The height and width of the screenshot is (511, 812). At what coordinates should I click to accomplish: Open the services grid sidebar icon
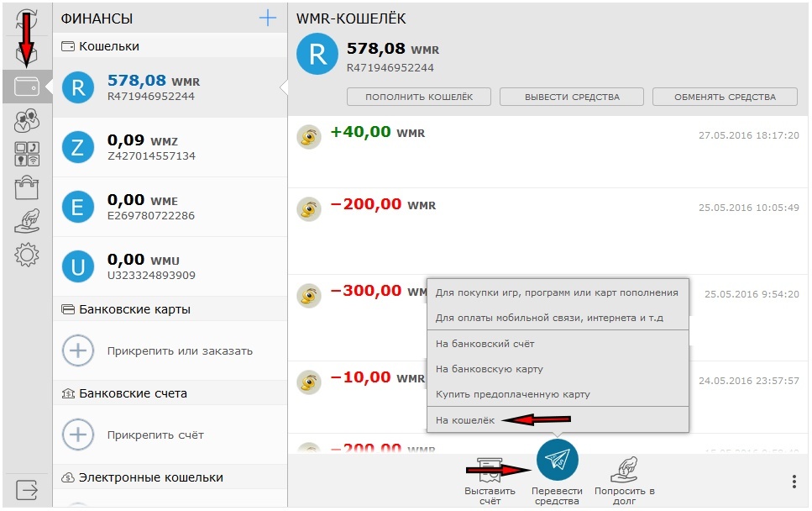[27, 154]
